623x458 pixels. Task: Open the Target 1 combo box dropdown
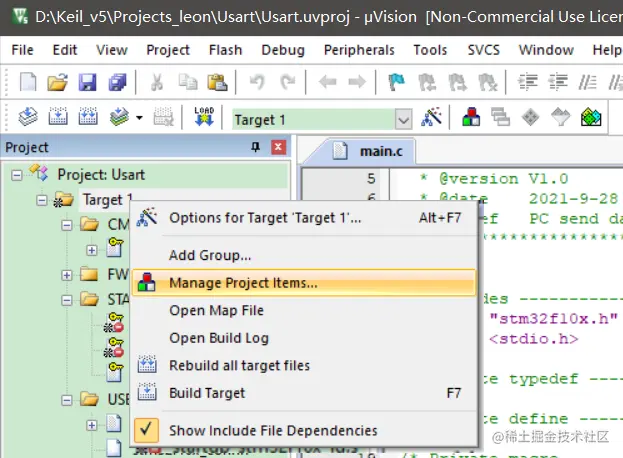click(403, 120)
